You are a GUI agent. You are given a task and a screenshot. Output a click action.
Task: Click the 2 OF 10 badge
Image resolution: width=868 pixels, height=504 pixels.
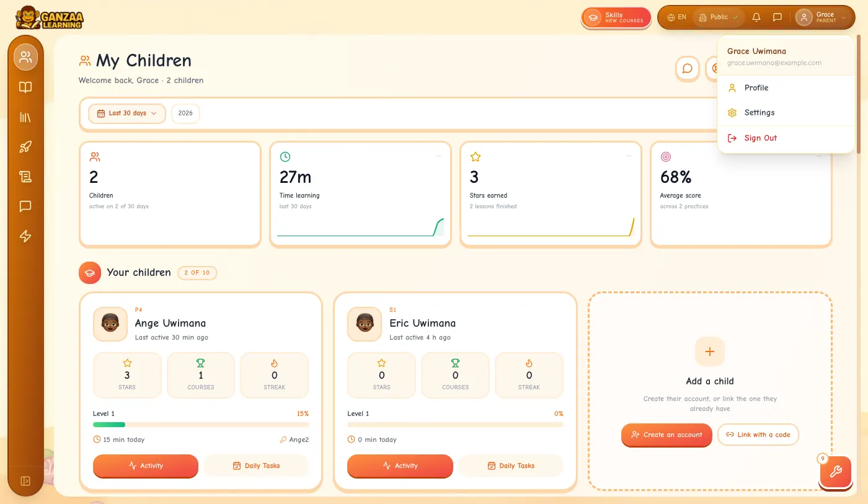pos(197,273)
